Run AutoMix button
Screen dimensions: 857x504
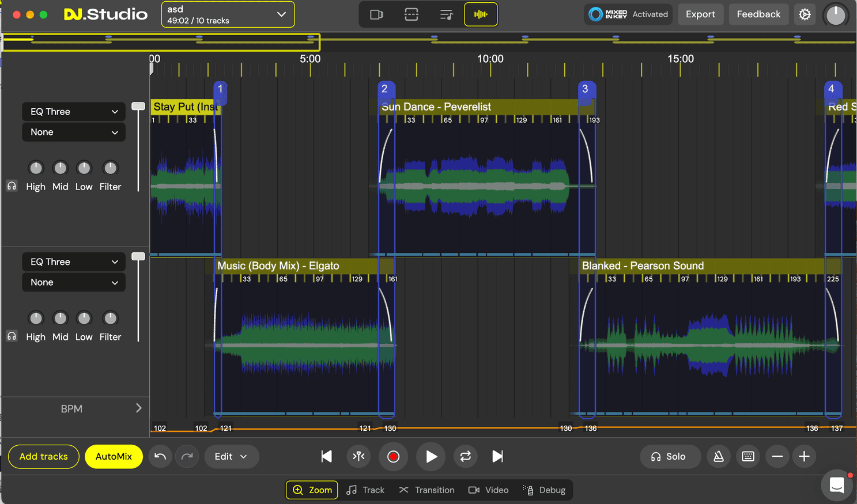114,456
